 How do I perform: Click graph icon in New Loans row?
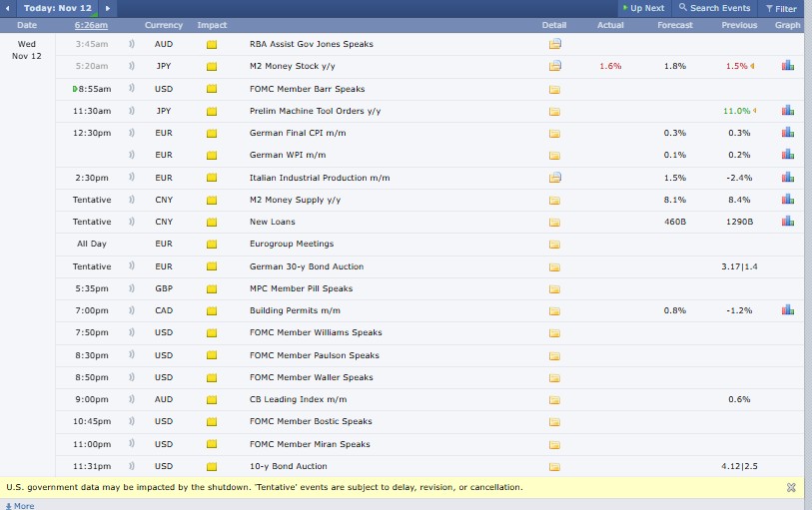click(x=787, y=222)
